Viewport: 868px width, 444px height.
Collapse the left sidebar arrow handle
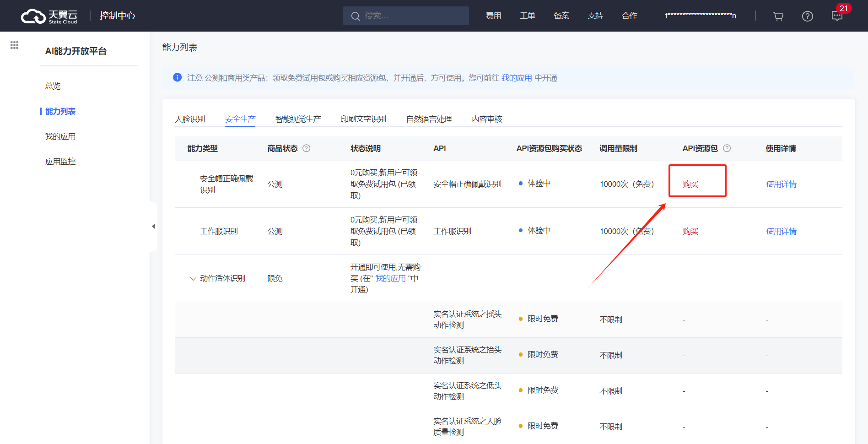[x=153, y=226]
